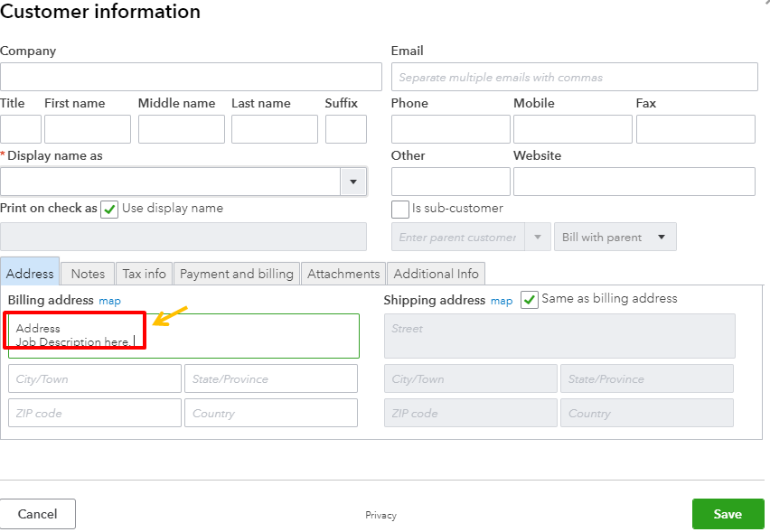Viewport: 770px width, 532px height.
Task: Open the billing address map link
Action: [x=109, y=301]
